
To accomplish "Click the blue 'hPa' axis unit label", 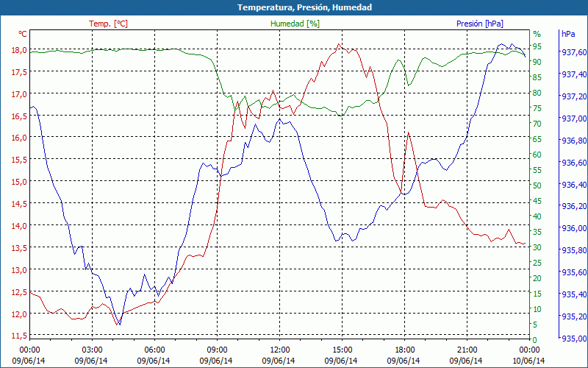I will [568, 34].
